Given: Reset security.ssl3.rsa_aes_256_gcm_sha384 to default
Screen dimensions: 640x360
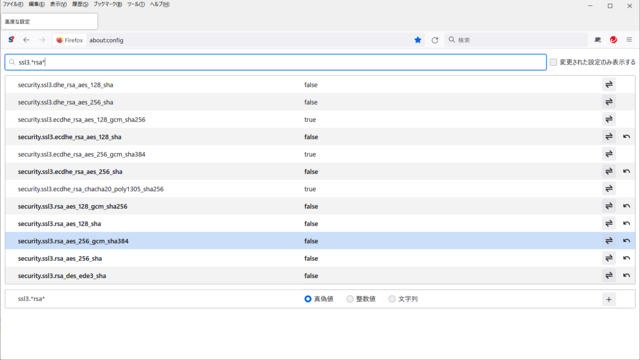Looking at the screenshot, I should (x=626, y=241).
